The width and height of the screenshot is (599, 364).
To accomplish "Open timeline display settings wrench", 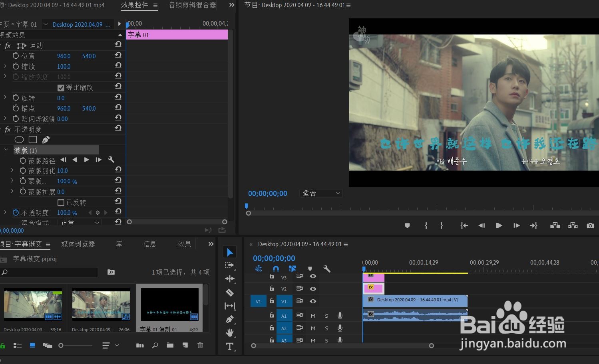I will pos(327,269).
